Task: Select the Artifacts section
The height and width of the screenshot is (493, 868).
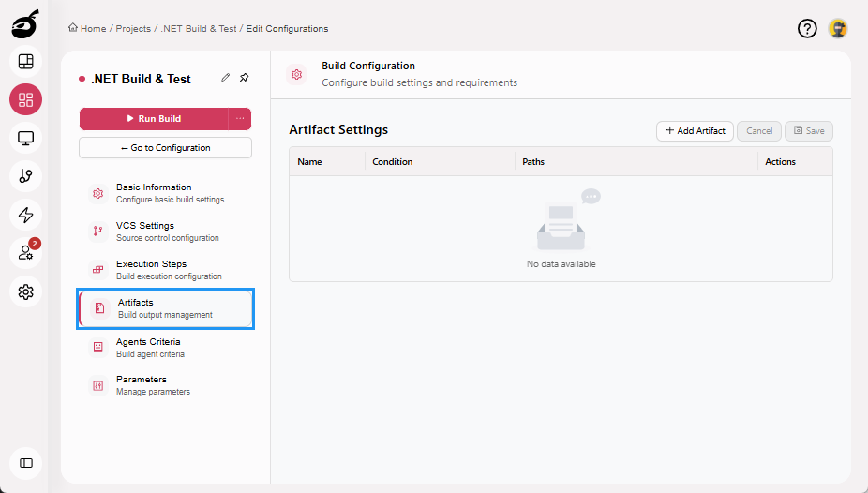Action: 166,308
